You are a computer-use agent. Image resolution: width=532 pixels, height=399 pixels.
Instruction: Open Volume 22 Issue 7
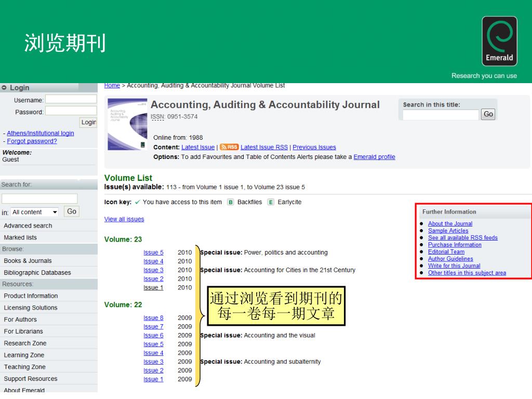click(153, 327)
